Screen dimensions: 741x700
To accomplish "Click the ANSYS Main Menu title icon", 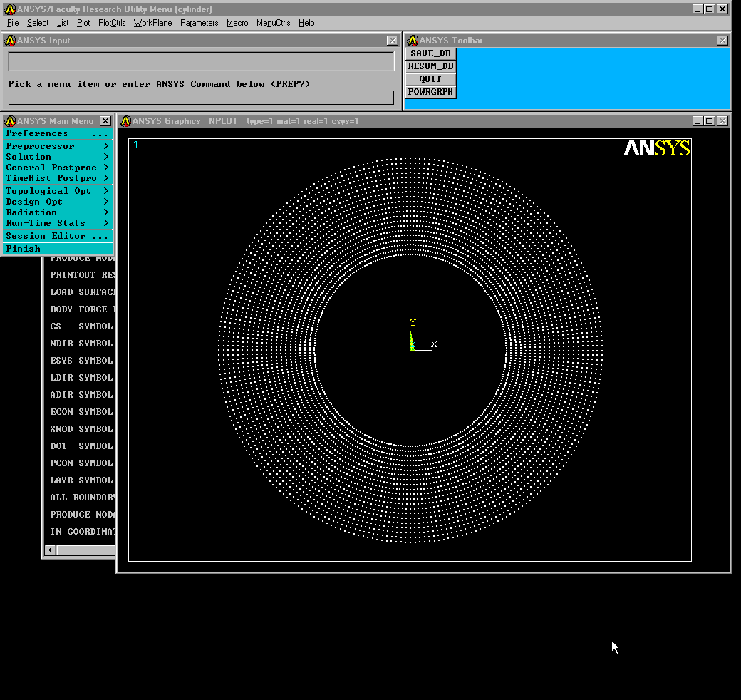I will (10, 121).
